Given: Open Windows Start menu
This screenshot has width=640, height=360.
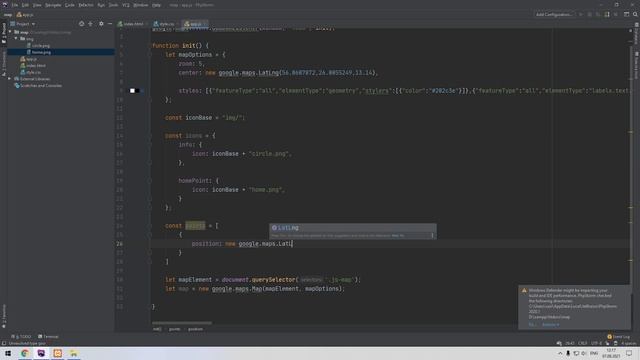Looking at the screenshot, I should pos(8,353).
